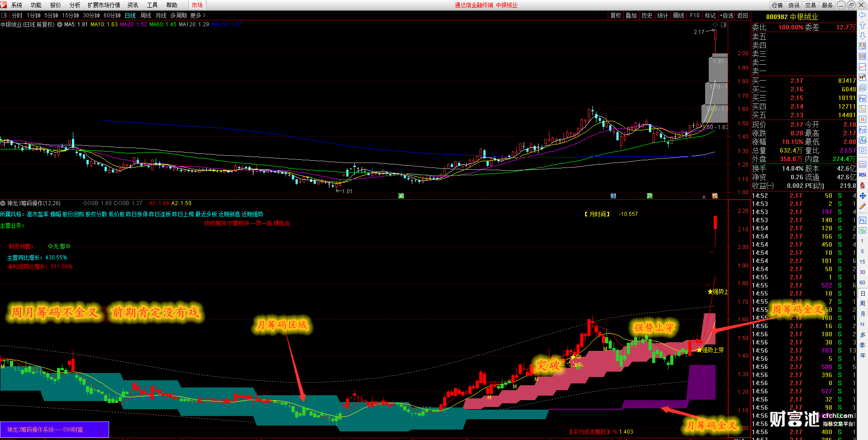This screenshot has width=868, height=440.
Task: Open the color grid quote list icon
Action: (863, 57)
